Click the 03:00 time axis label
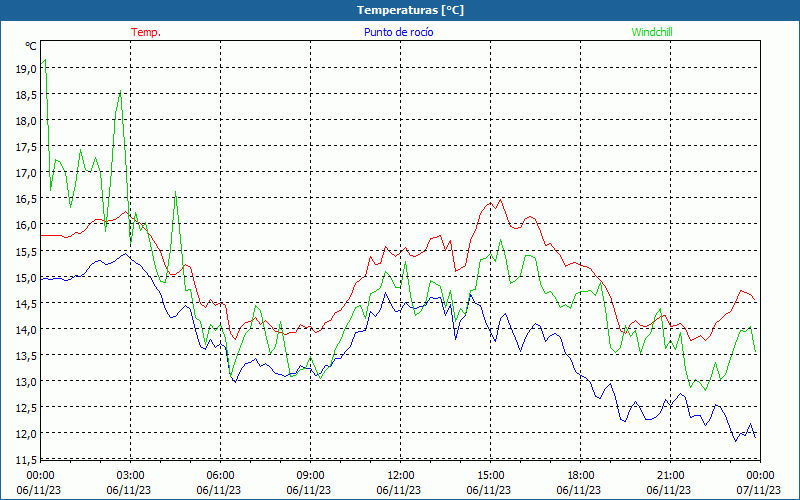 coord(131,476)
